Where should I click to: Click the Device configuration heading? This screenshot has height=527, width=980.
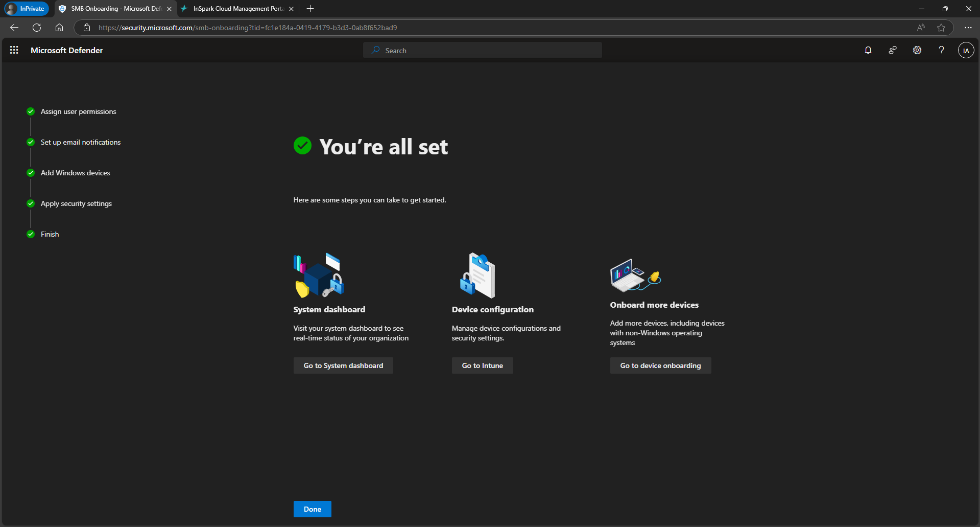pyautogui.click(x=493, y=309)
